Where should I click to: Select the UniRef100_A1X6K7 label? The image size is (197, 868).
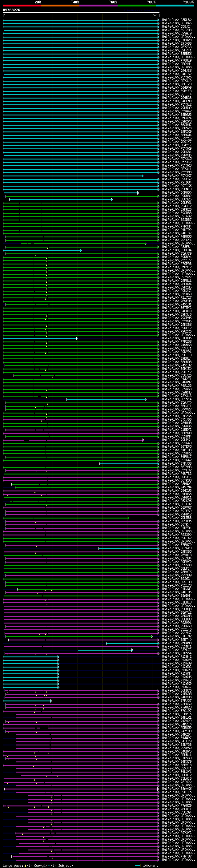tap(176, 687)
